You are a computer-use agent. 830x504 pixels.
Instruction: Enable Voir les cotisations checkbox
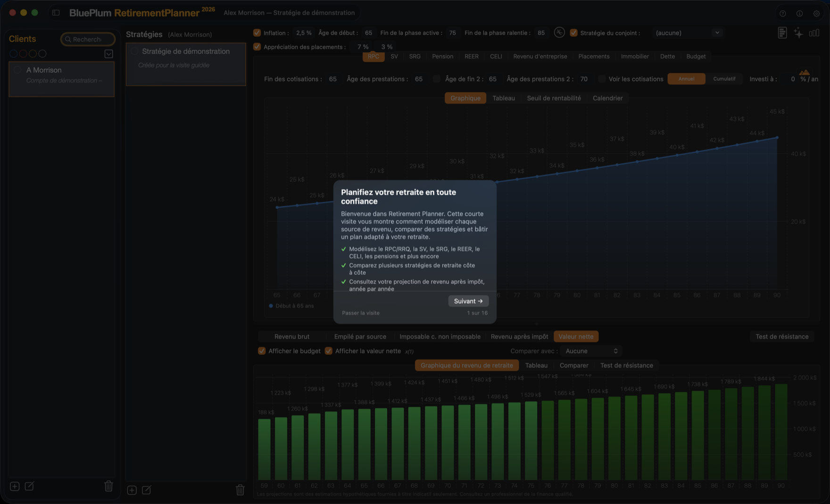click(x=602, y=79)
